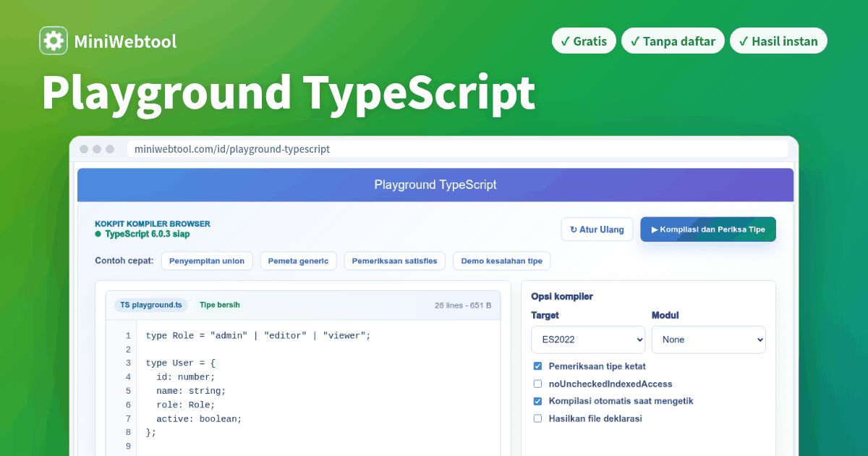Click the 'Opsi kompiler' panel heading
The width and height of the screenshot is (868, 456).
tap(562, 297)
